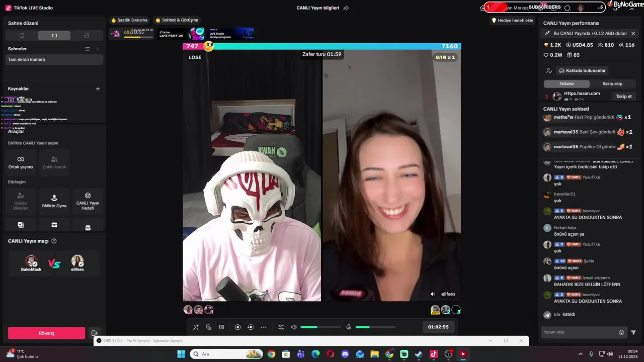Open Çoklu konuk multi-guest tool
The height and width of the screenshot is (362, 644).
(x=54, y=162)
